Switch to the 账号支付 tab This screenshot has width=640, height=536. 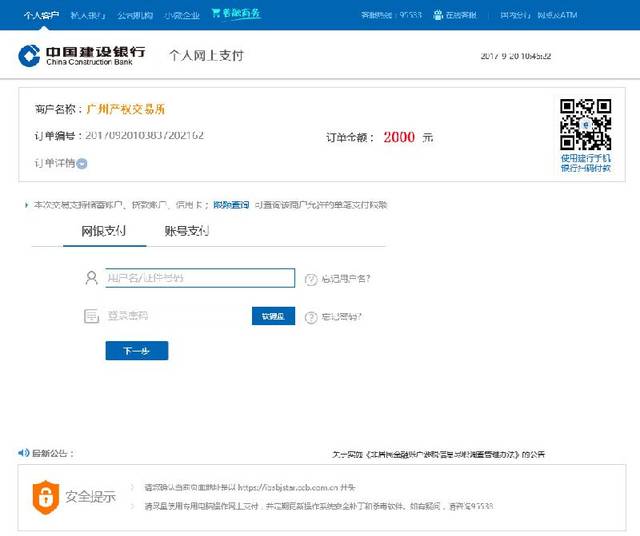(x=187, y=231)
